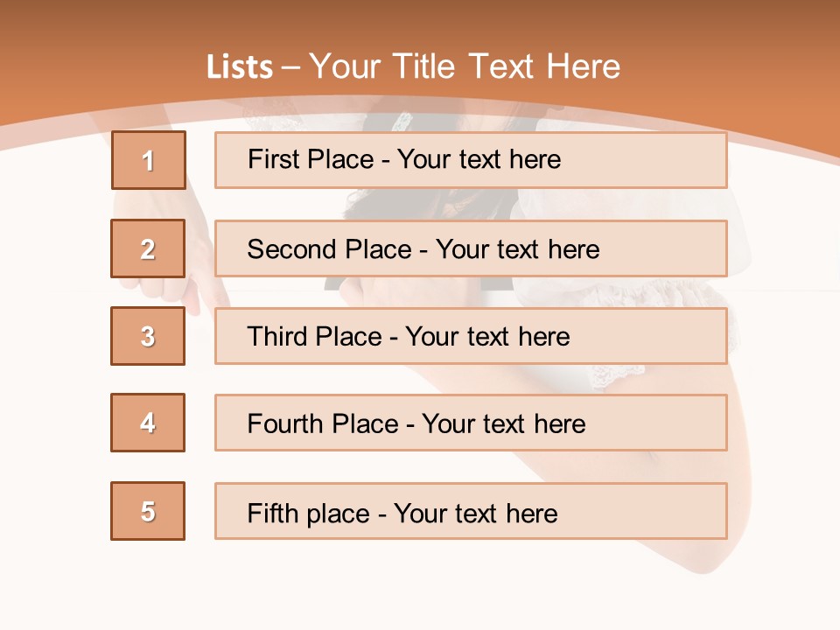Click the word 'First' in row one
The width and height of the screenshot is (840, 630).
(x=270, y=159)
